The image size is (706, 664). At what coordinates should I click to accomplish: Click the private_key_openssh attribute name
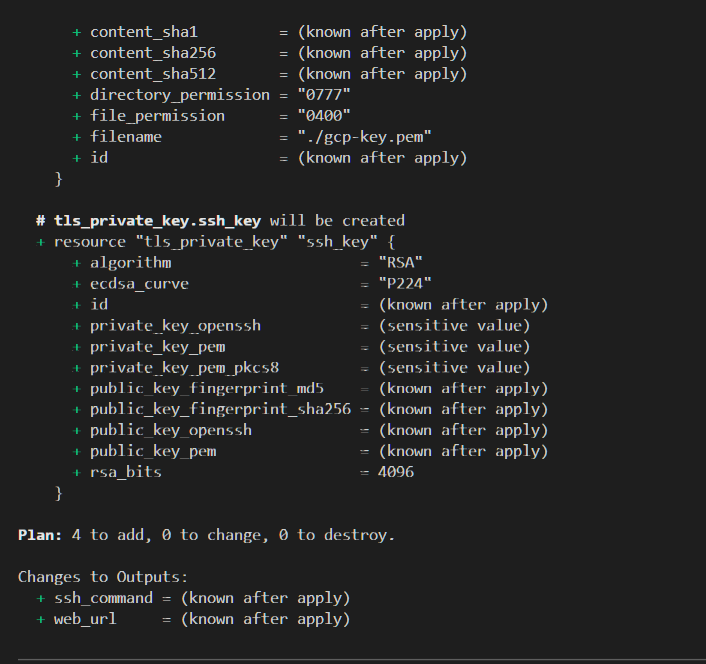tap(175, 326)
